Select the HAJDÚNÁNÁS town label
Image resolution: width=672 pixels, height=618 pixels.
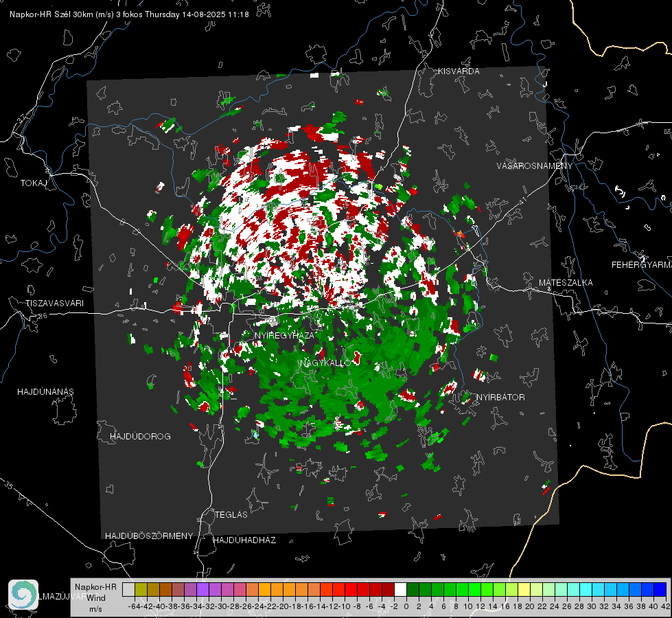[45, 391]
